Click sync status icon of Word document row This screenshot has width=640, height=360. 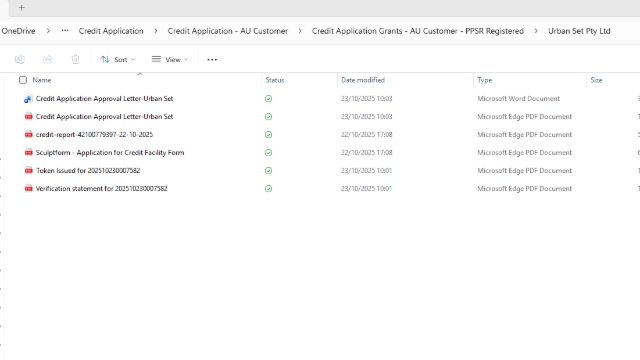point(268,99)
